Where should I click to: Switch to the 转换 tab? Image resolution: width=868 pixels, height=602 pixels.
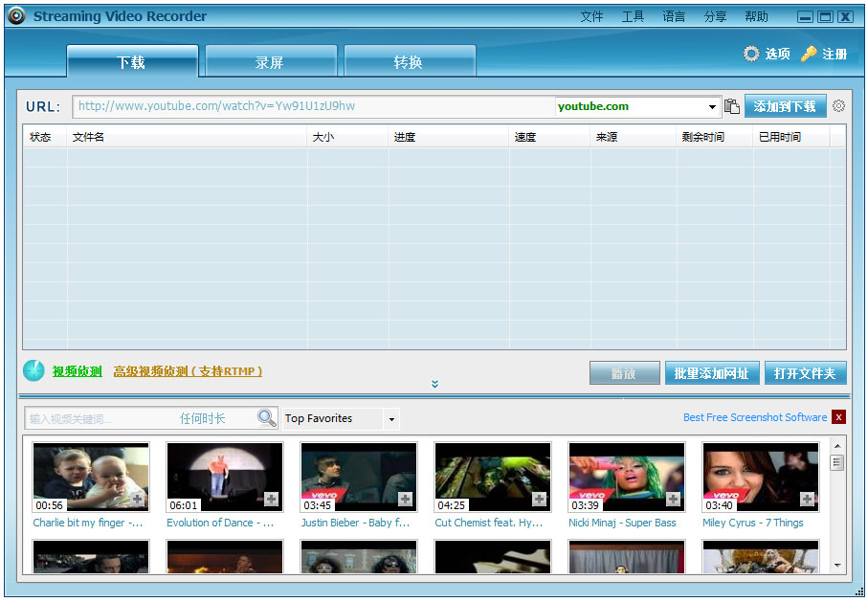click(x=409, y=62)
